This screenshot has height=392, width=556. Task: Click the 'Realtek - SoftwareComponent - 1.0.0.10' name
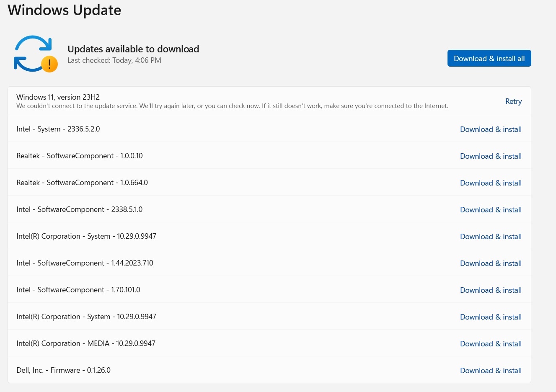point(80,156)
